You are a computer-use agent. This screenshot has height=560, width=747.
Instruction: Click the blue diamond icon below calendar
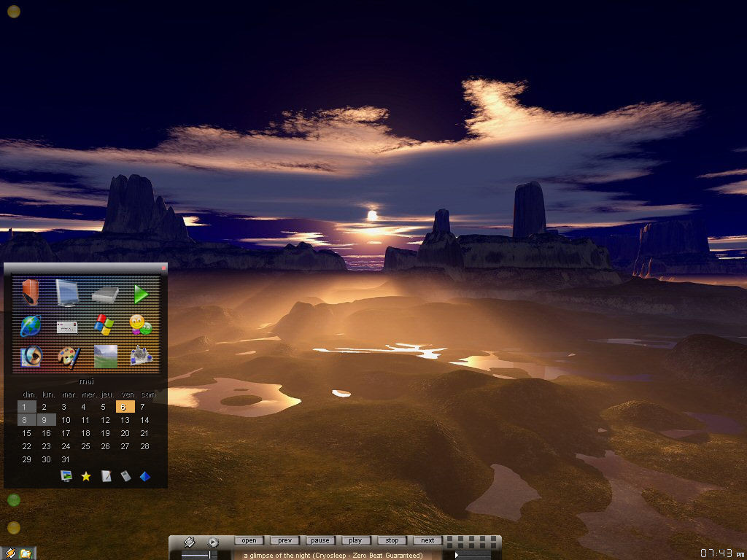[145, 476]
